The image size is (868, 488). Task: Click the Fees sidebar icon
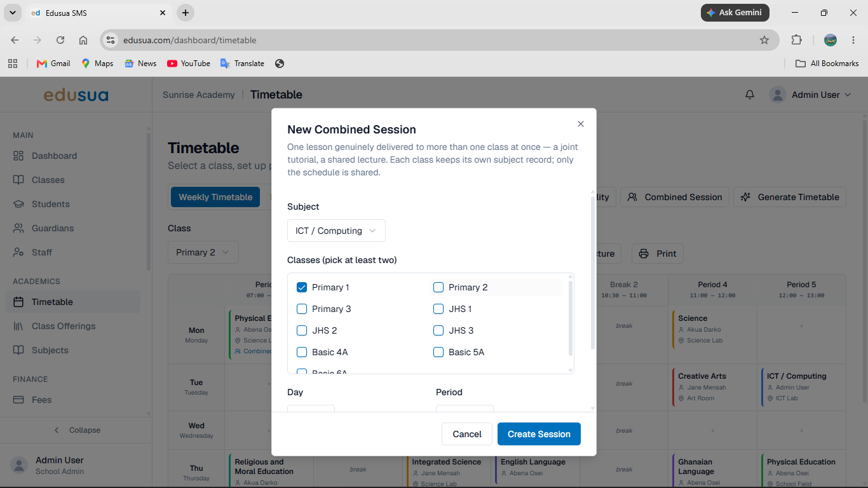18,400
